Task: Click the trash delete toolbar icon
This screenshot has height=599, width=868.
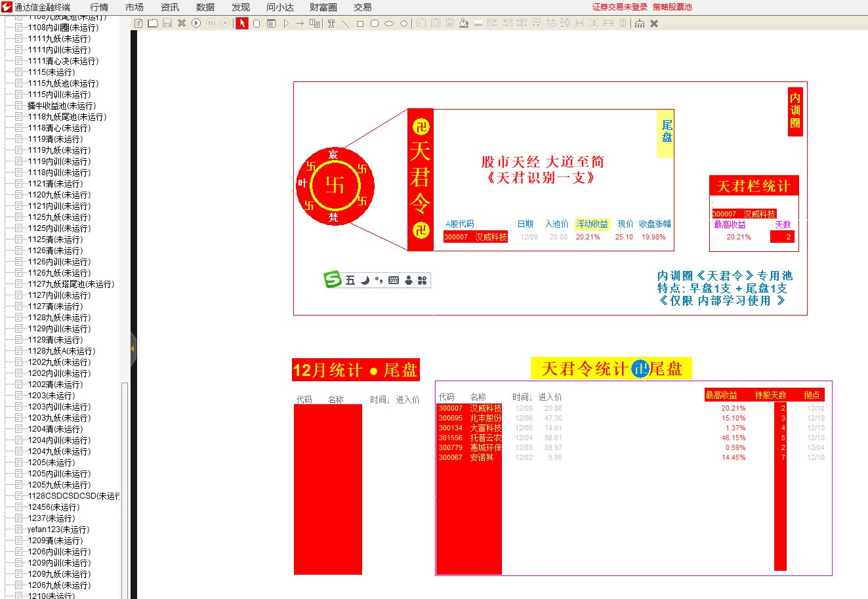Action: [449, 24]
